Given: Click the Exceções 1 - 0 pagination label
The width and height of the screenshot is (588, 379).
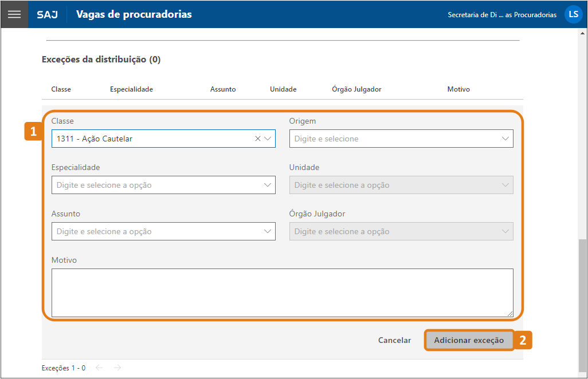Looking at the screenshot, I should click(63, 368).
